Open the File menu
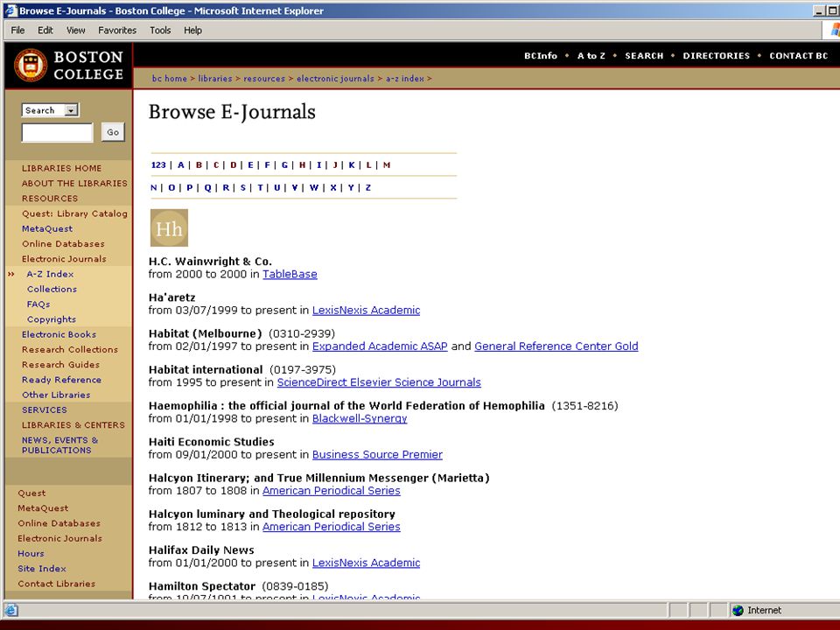 (x=17, y=31)
